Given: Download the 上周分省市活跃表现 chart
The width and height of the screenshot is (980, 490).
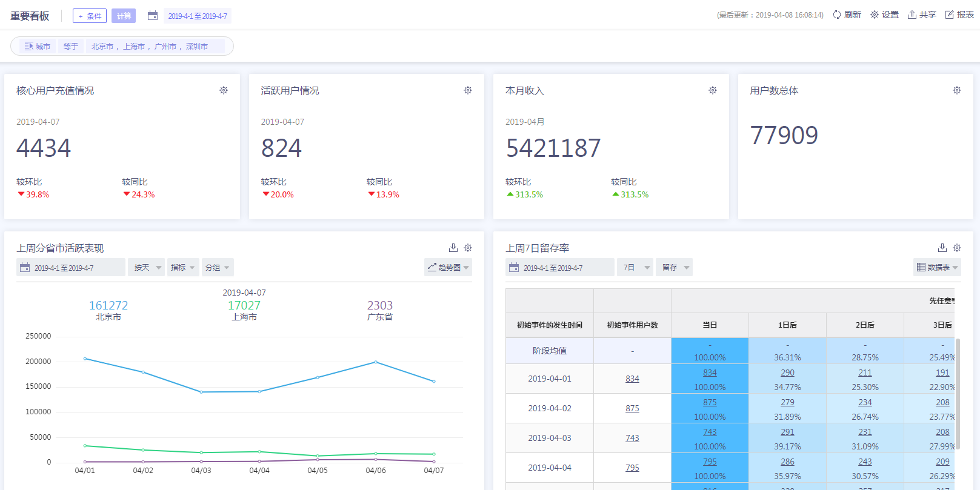Looking at the screenshot, I should [453, 248].
